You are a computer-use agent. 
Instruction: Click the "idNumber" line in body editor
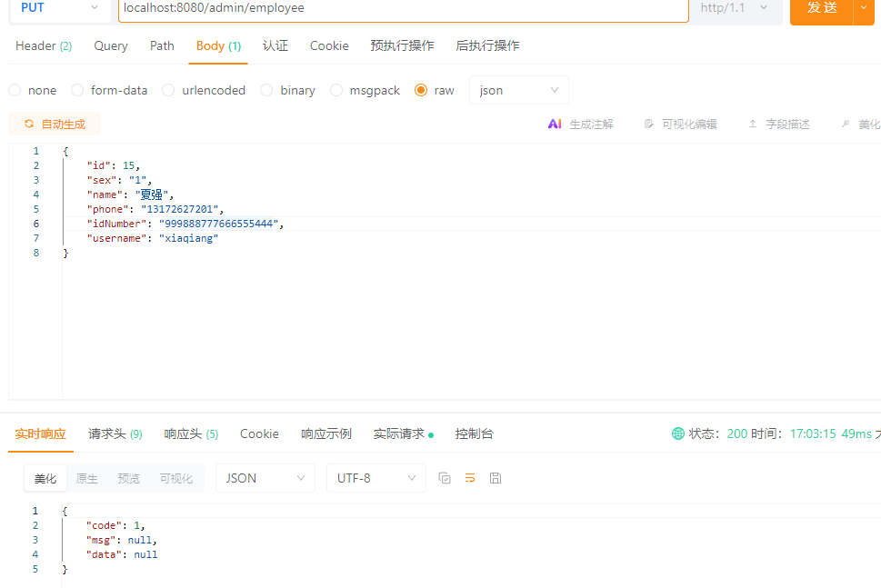point(185,224)
